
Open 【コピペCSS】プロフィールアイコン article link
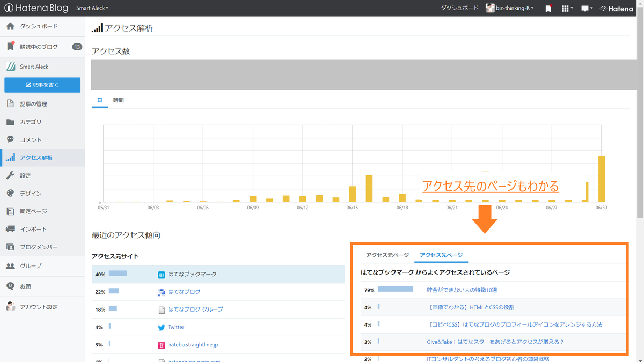click(514, 324)
